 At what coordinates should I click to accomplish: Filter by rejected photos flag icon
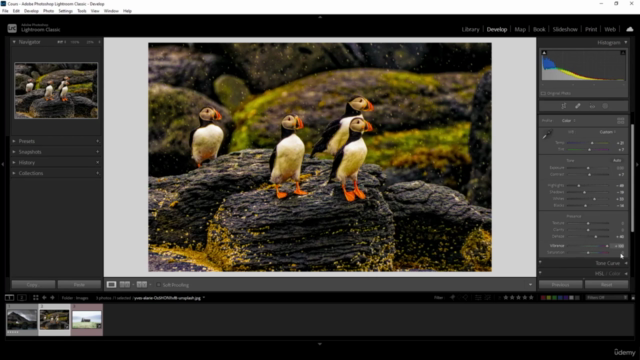(x=465, y=298)
